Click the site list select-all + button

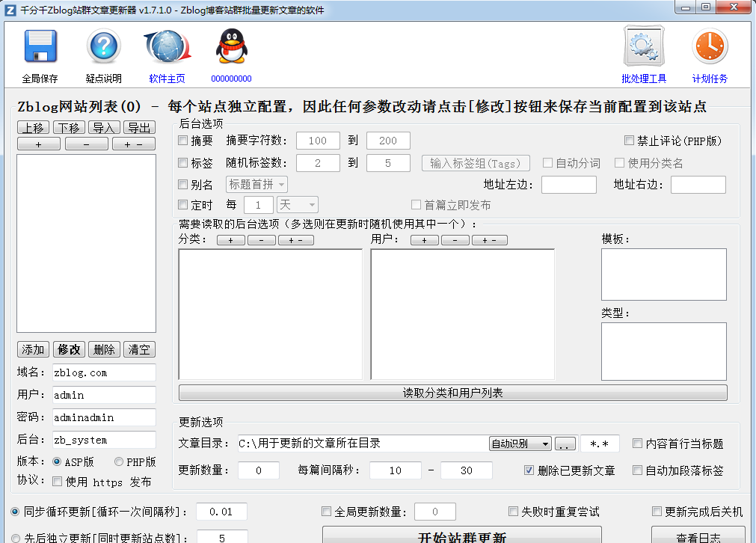[x=39, y=144]
